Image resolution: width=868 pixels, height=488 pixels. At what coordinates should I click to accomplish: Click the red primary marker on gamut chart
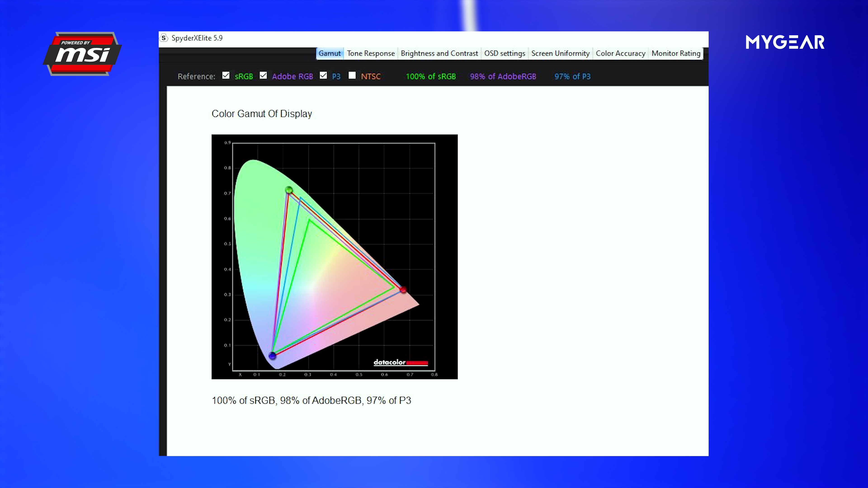[x=403, y=289]
